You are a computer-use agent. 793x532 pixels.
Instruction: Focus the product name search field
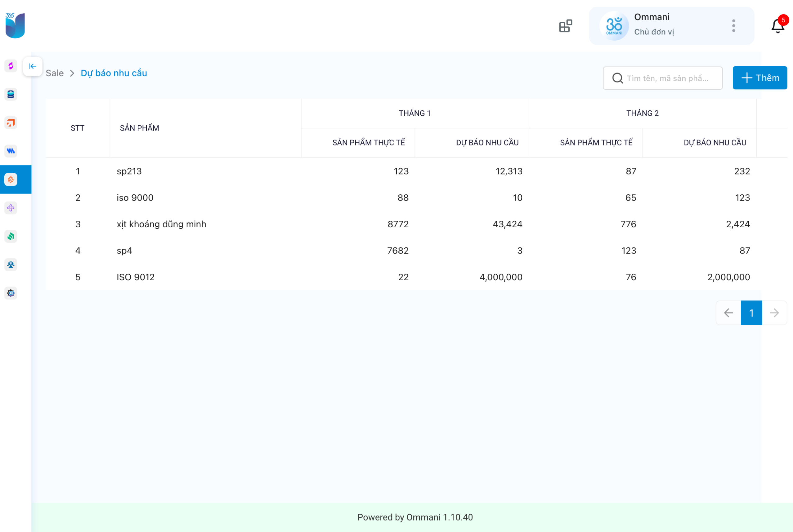point(667,78)
